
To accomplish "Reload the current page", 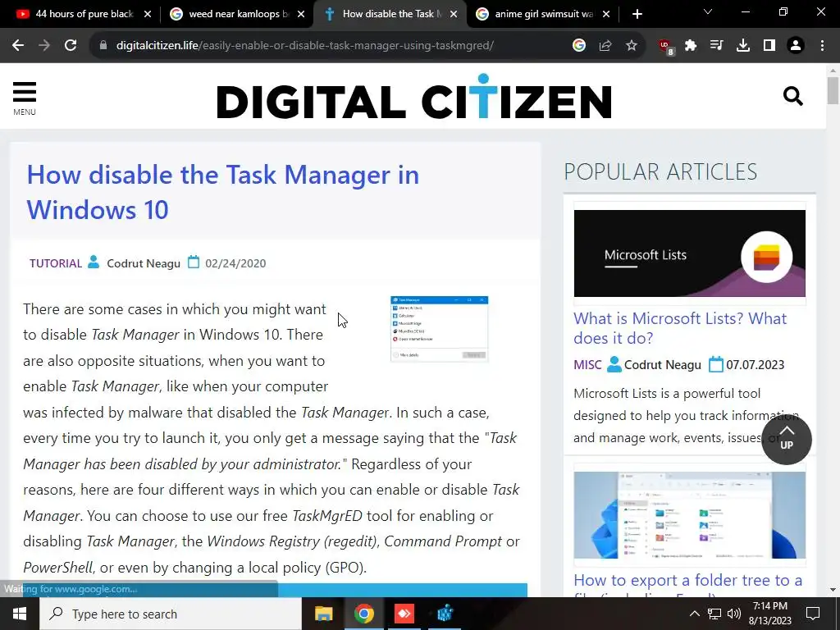I will (x=71, y=46).
